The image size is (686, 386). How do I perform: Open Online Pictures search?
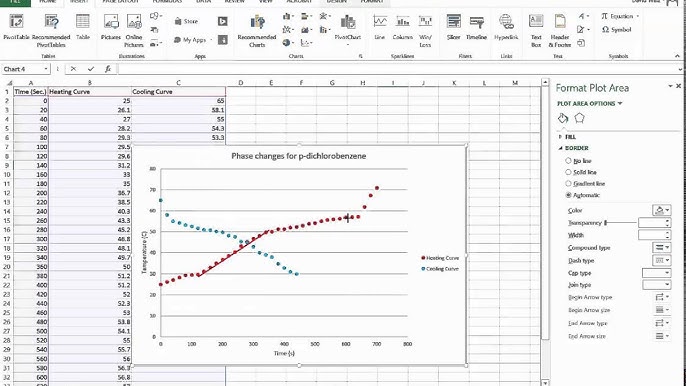(x=134, y=30)
